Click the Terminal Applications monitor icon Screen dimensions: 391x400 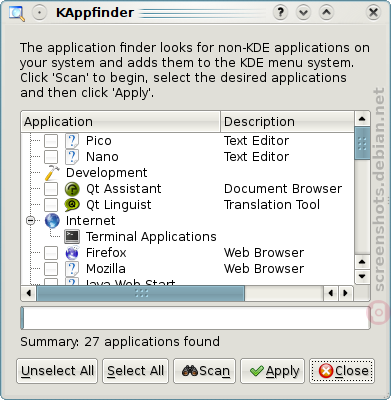coord(72,237)
